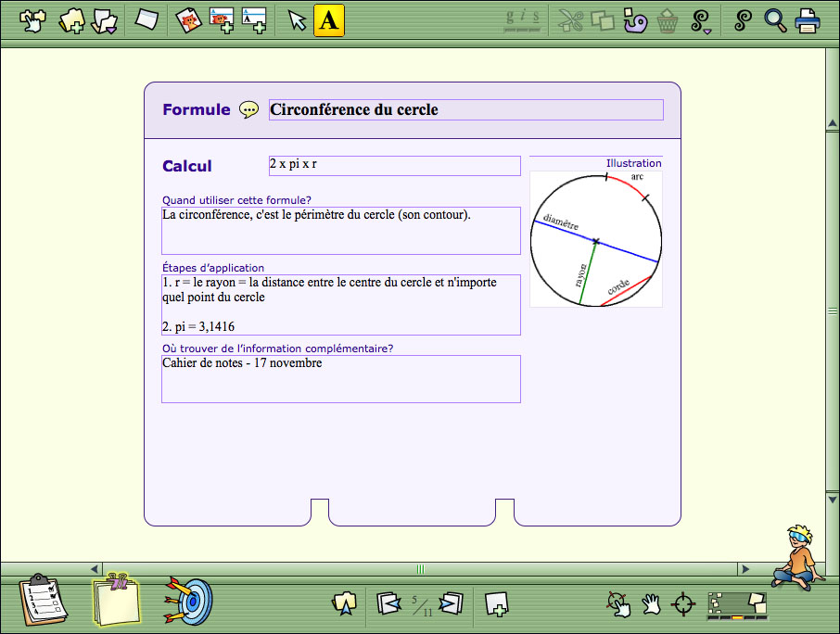
Task: Click the purple tape dispenser paste icon
Action: pos(635,21)
